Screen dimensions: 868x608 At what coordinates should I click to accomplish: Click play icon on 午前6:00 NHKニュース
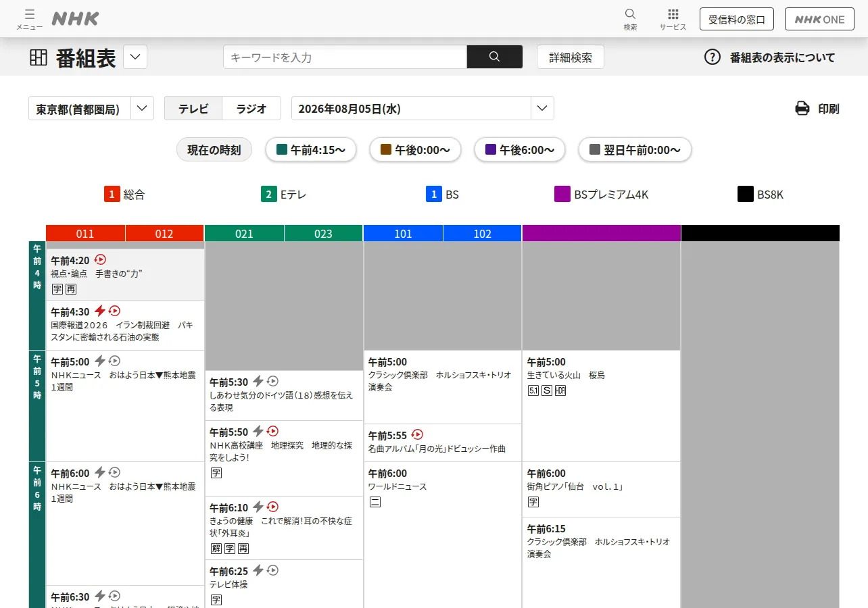(115, 472)
